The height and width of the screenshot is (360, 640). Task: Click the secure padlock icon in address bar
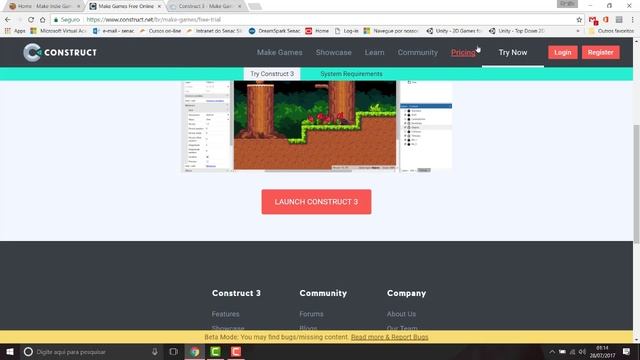pyautogui.click(x=56, y=20)
